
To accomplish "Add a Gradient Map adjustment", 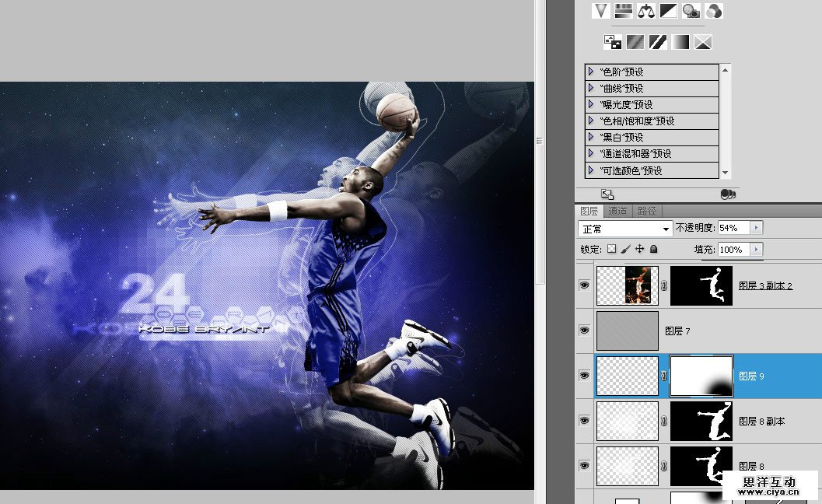I will pyautogui.click(x=680, y=42).
